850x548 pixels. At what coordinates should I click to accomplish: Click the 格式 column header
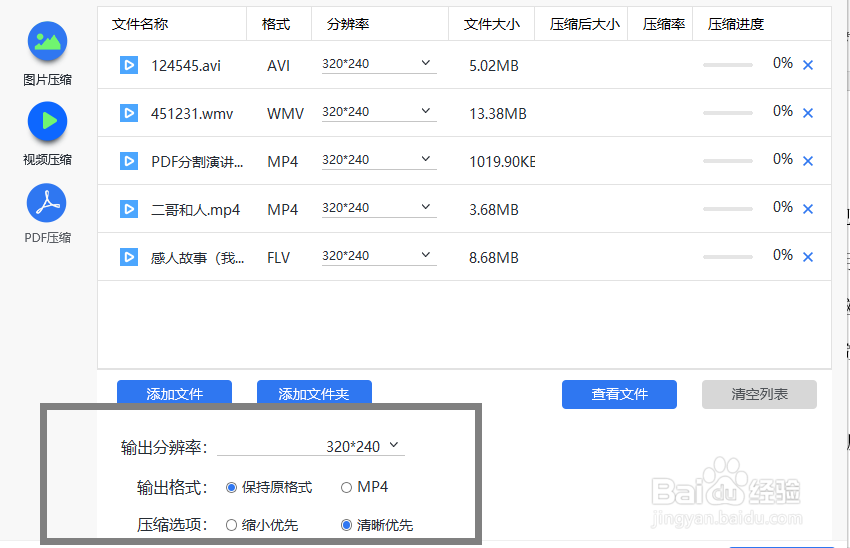click(x=276, y=24)
